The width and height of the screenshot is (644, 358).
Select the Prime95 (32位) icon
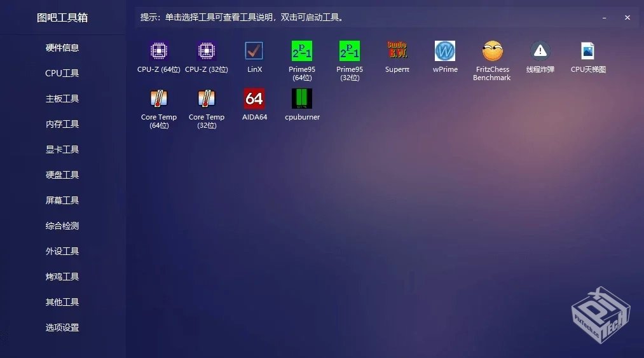(350, 51)
